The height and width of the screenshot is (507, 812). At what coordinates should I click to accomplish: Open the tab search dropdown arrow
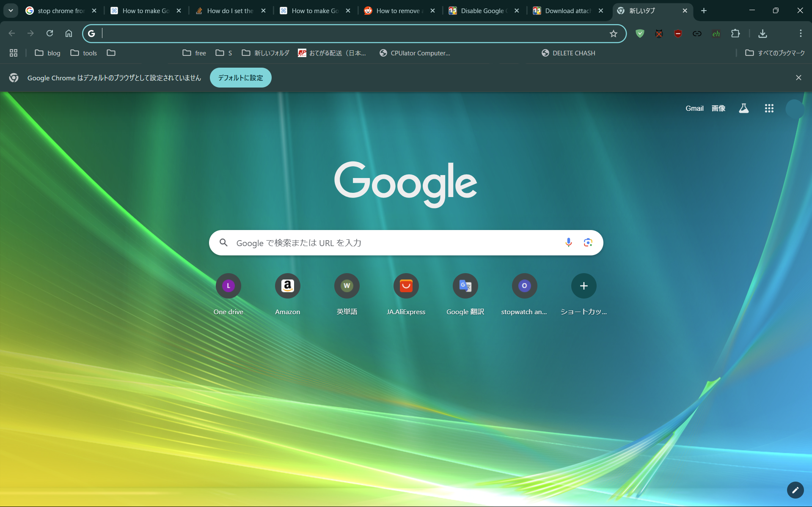tap(11, 11)
